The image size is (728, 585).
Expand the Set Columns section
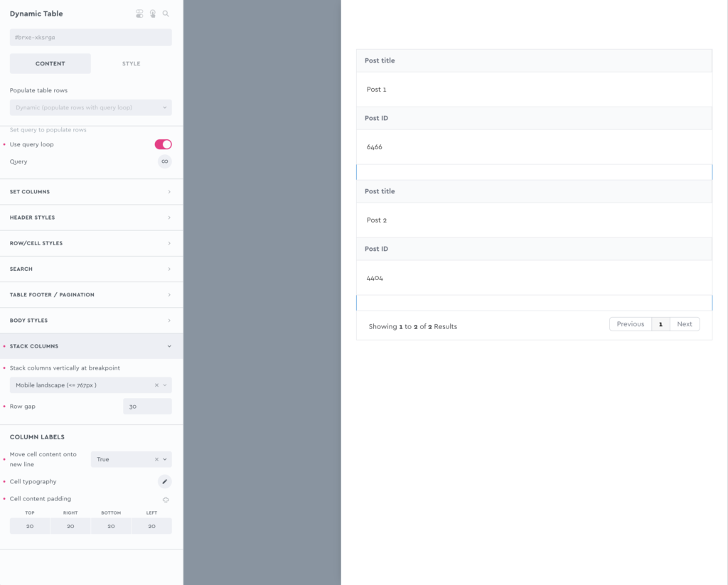pos(90,192)
